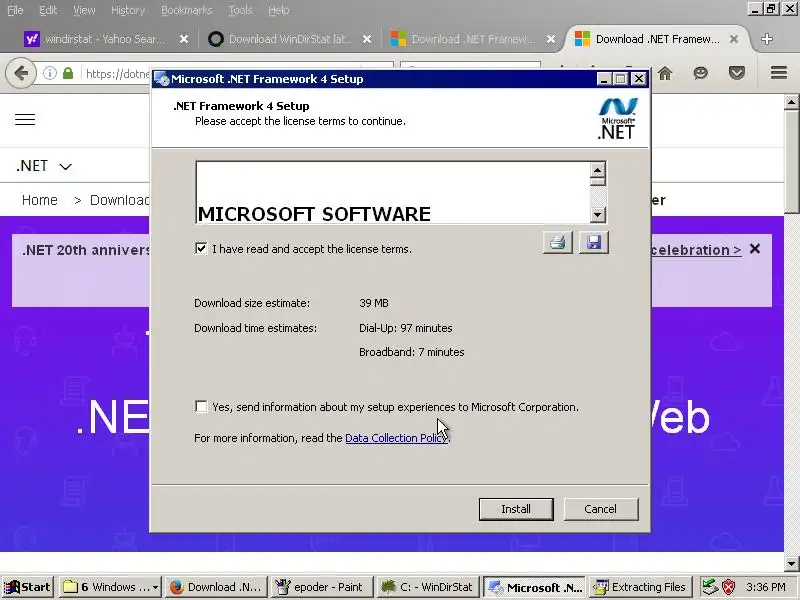The height and width of the screenshot is (600, 800).
Task: Click the site information 'i' icon
Action: click(49, 73)
